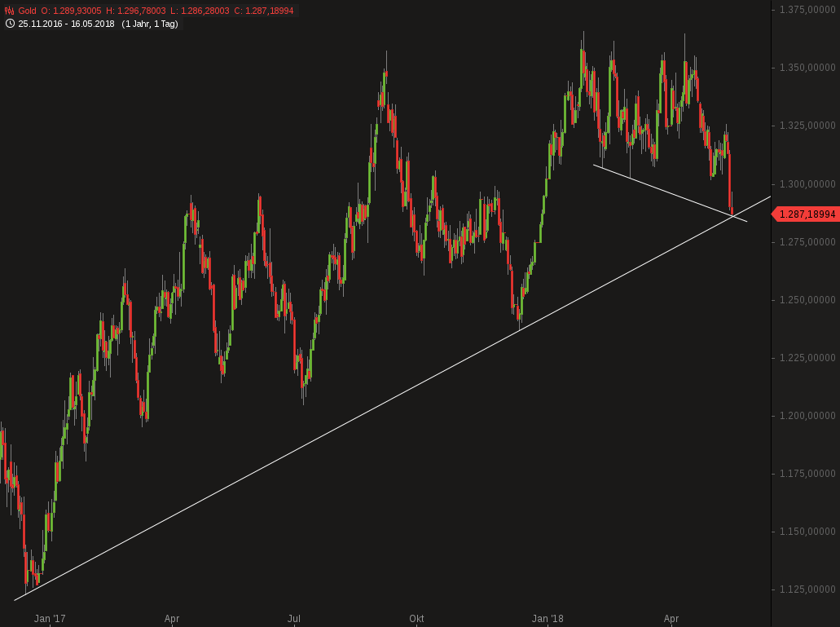Click the red current price tag 1.287,18994

[x=805, y=214]
